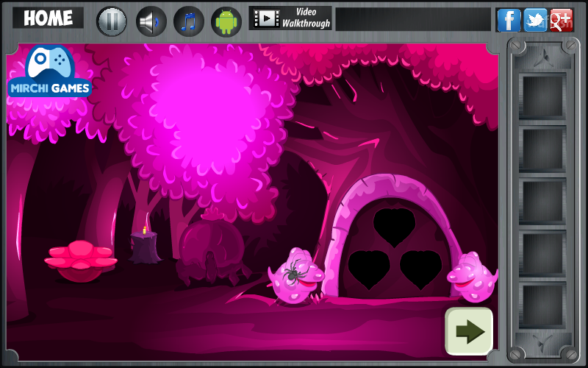Click the pink plant creature right of the door
588x368 pixels.
click(472, 277)
